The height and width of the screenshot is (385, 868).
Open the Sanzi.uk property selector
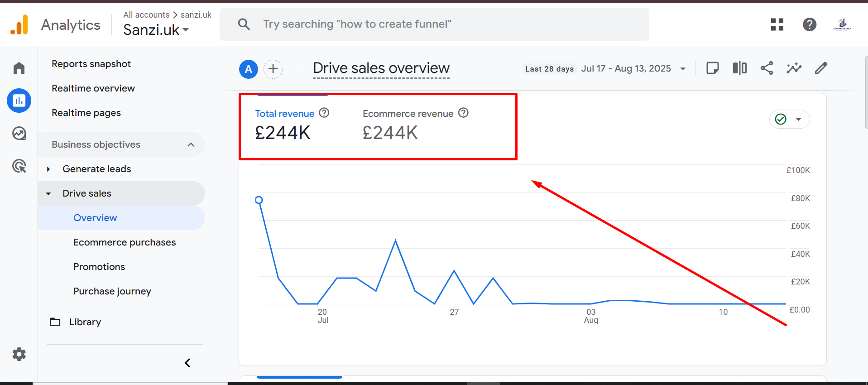(156, 30)
